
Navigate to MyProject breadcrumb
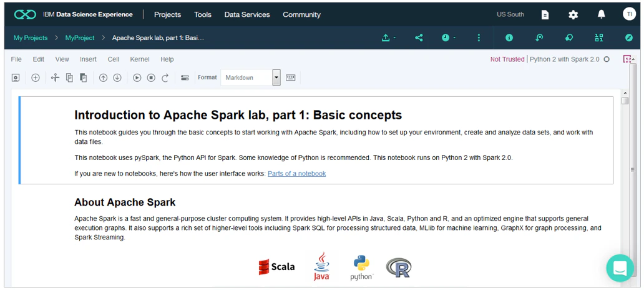pos(80,38)
